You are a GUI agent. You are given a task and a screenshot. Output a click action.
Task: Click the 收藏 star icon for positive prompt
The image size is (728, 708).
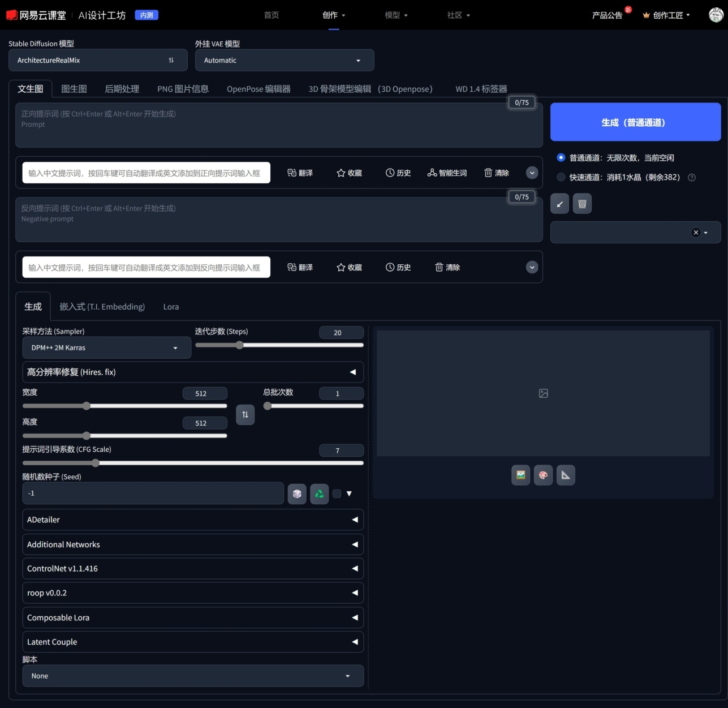349,173
